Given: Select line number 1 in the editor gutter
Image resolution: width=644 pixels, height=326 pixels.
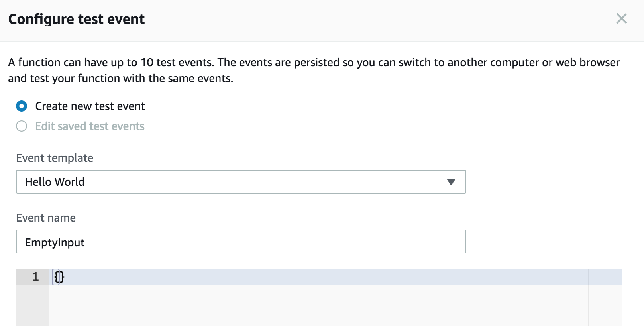Looking at the screenshot, I should [35, 277].
